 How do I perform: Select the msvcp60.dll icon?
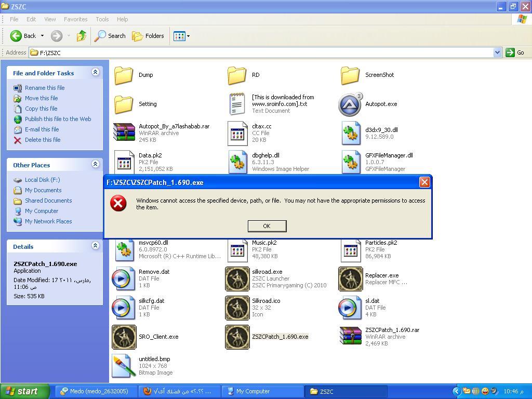coord(124,250)
